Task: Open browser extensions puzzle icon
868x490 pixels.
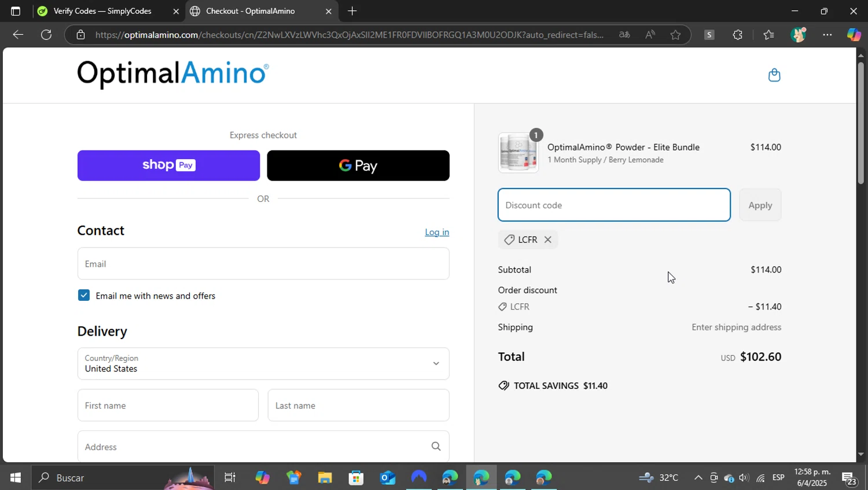Action: [x=737, y=35]
